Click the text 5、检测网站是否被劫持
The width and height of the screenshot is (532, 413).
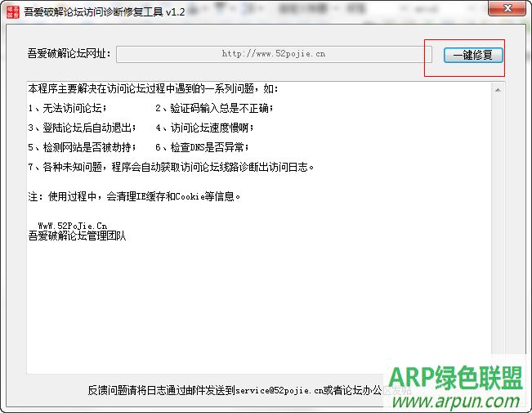[x=83, y=147]
